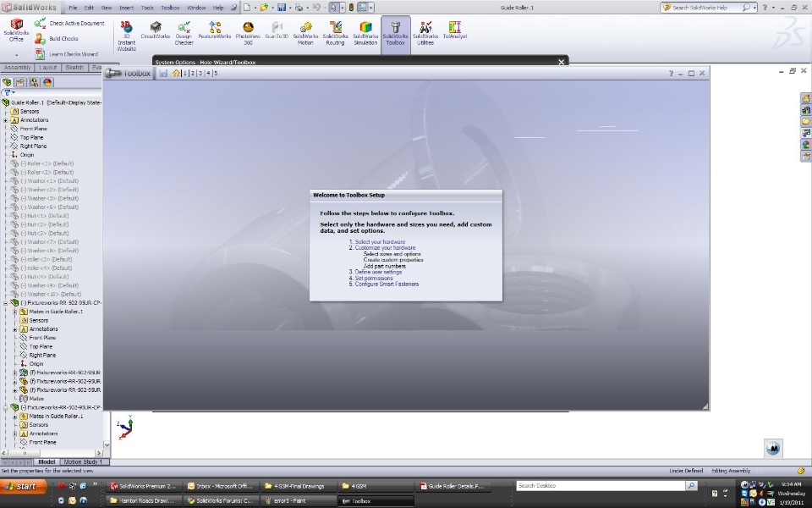Open the Save options dropdown arrow

(288, 8)
